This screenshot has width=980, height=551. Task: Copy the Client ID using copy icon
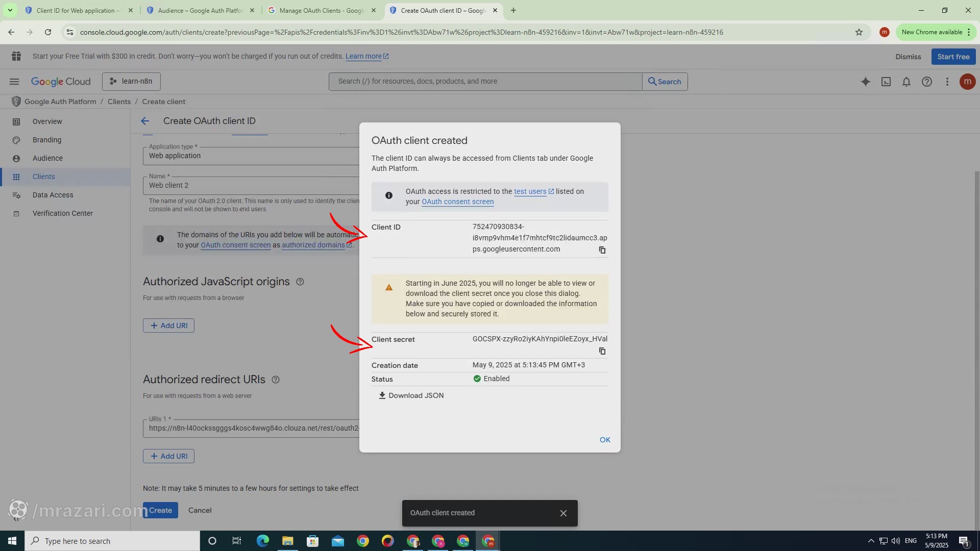click(x=602, y=250)
